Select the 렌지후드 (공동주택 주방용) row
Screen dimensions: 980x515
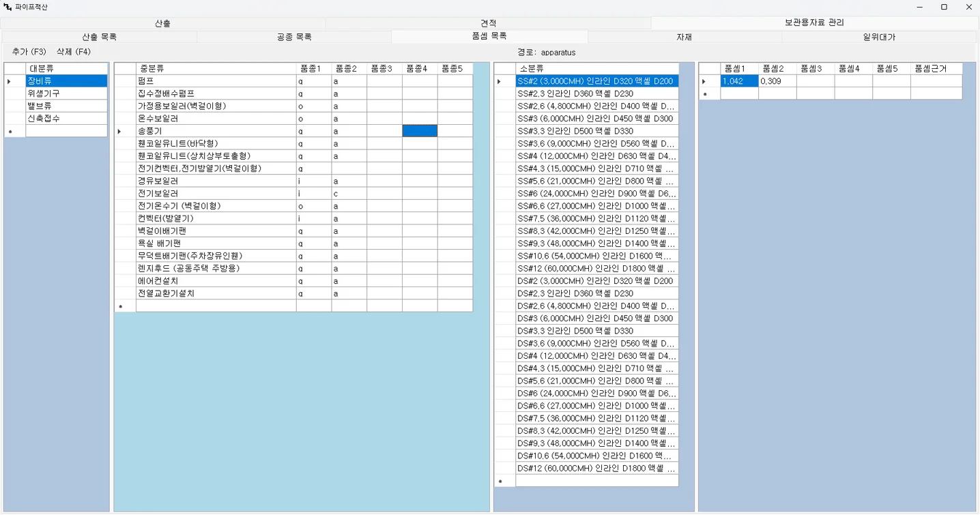216,269
